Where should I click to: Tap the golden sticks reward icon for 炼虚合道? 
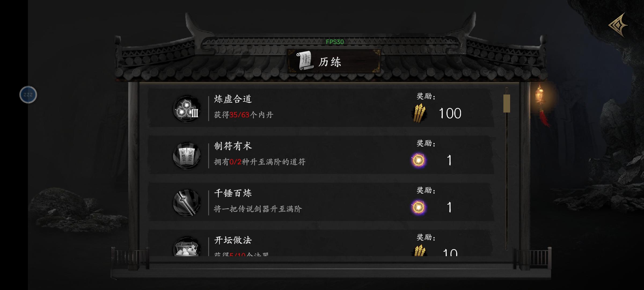[419, 113]
